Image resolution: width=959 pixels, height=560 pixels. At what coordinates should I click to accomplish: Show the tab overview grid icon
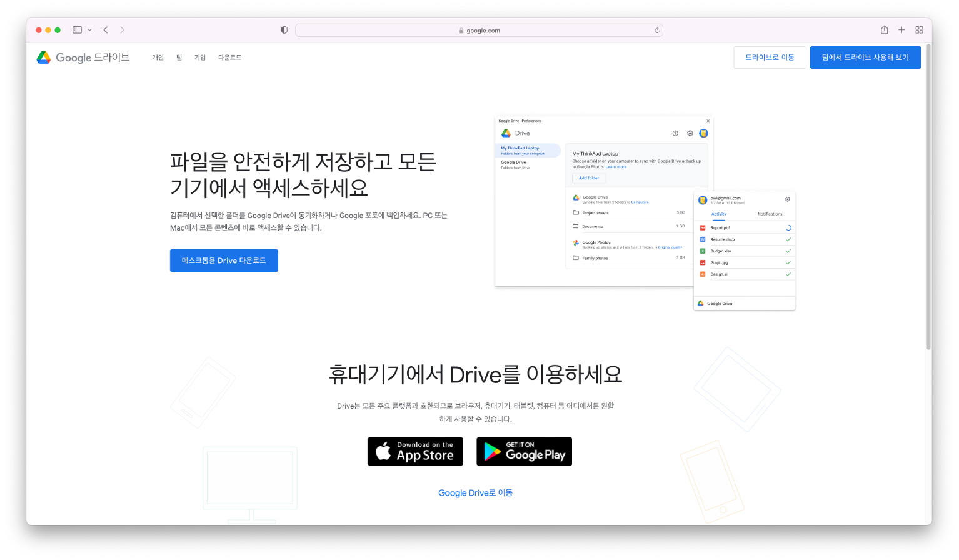pyautogui.click(x=919, y=30)
